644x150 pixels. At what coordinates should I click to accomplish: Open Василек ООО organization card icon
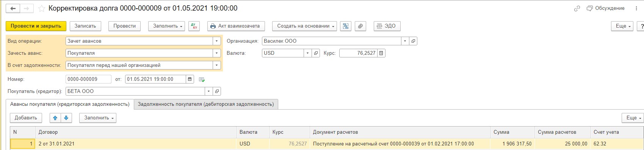coord(413,41)
